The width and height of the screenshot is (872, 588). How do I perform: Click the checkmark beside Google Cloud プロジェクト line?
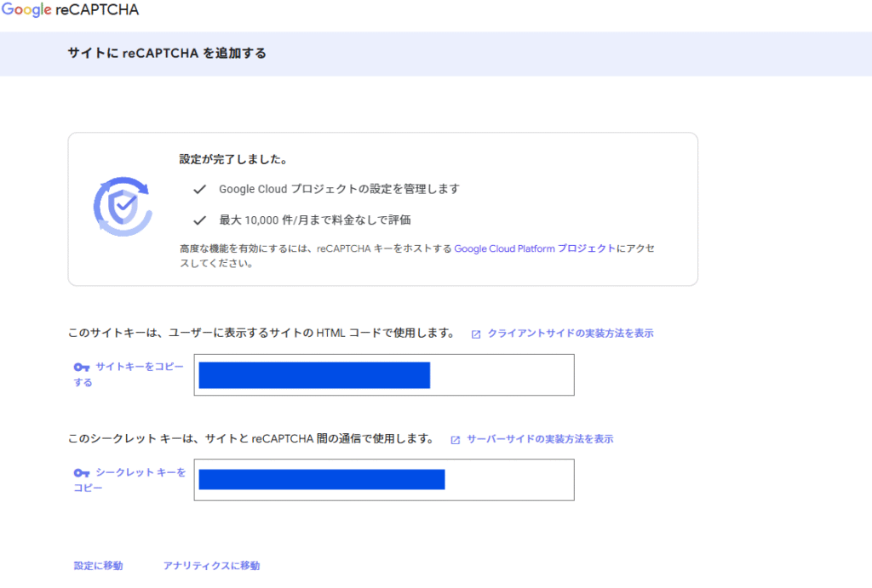click(x=200, y=189)
